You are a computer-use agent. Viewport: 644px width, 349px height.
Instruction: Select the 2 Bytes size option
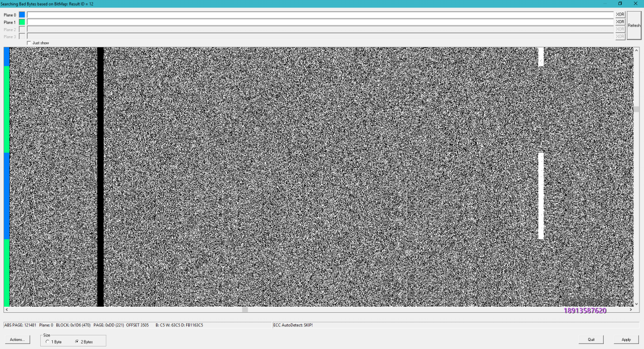coord(76,342)
